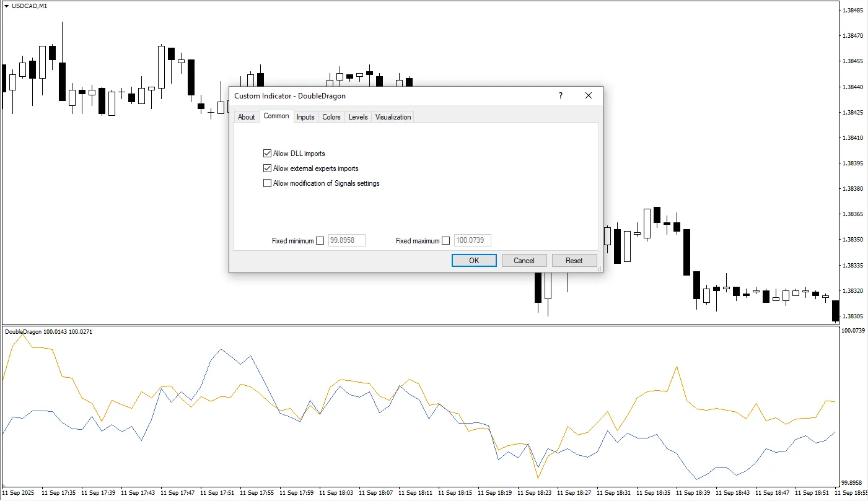
Task: Close the Custom Indicator dialog
Action: pyautogui.click(x=589, y=95)
